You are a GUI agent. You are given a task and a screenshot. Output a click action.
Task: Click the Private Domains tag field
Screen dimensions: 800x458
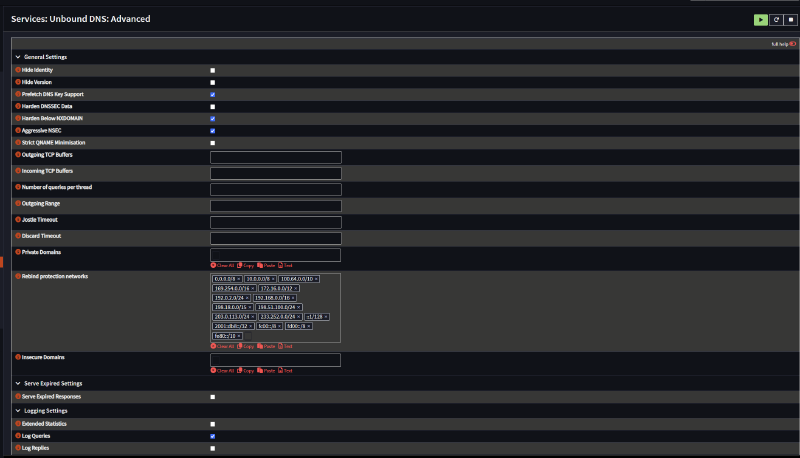click(276, 255)
